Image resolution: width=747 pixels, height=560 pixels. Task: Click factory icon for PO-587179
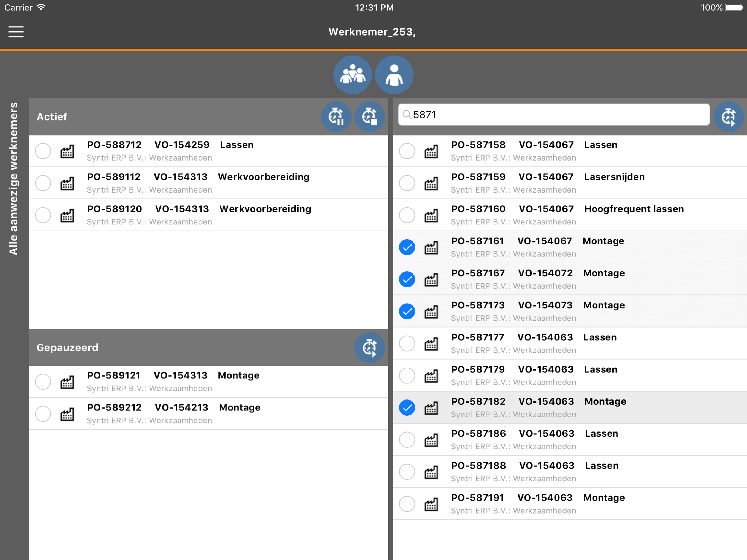pos(431,376)
